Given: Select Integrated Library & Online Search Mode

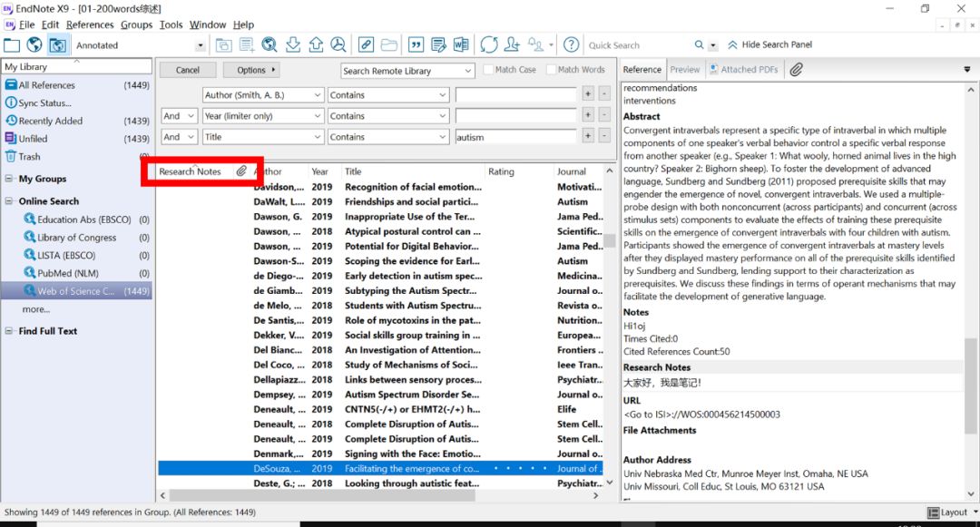Looking at the screenshot, I should (x=57, y=45).
